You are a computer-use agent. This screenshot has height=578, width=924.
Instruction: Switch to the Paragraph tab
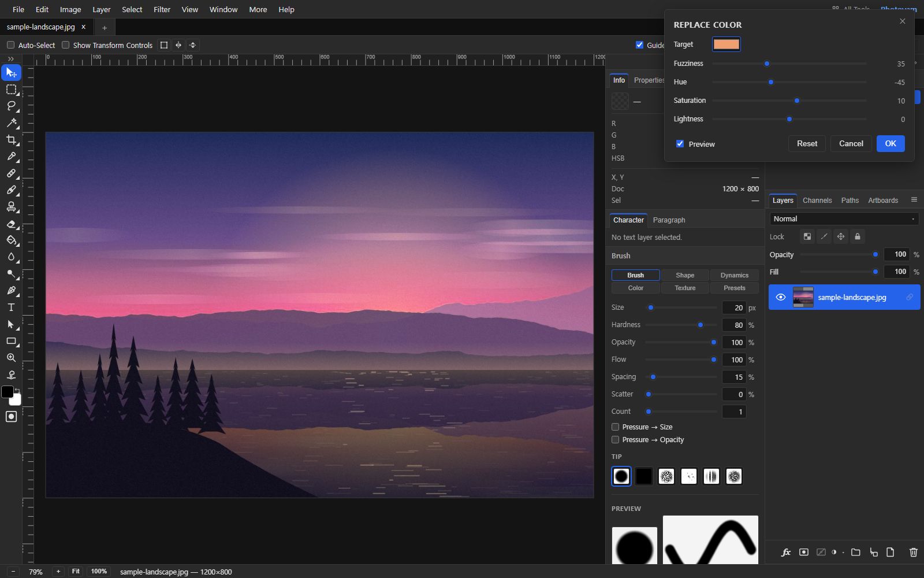[x=669, y=220]
